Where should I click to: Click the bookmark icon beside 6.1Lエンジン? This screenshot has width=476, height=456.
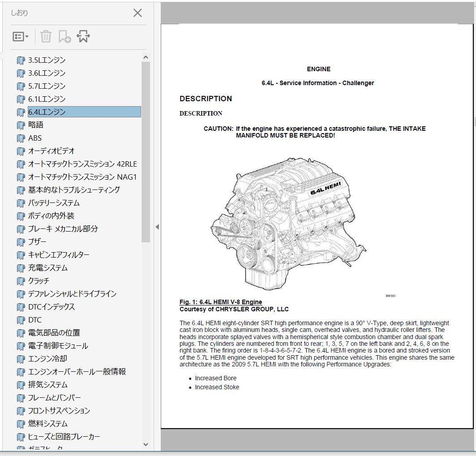(x=21, y=99)
